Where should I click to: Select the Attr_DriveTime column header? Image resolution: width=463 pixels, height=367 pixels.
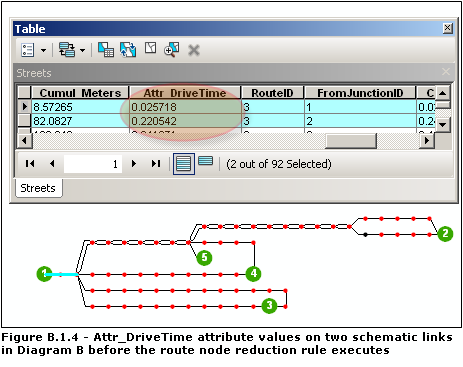[185, 93]
